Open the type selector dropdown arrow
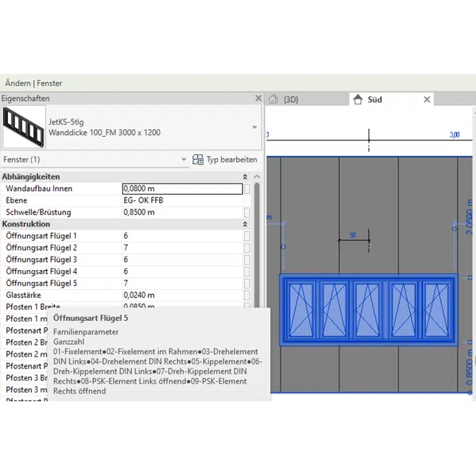The height and width of the screenshot is (476, 476). pyautogui.click(x=255, y=127)
